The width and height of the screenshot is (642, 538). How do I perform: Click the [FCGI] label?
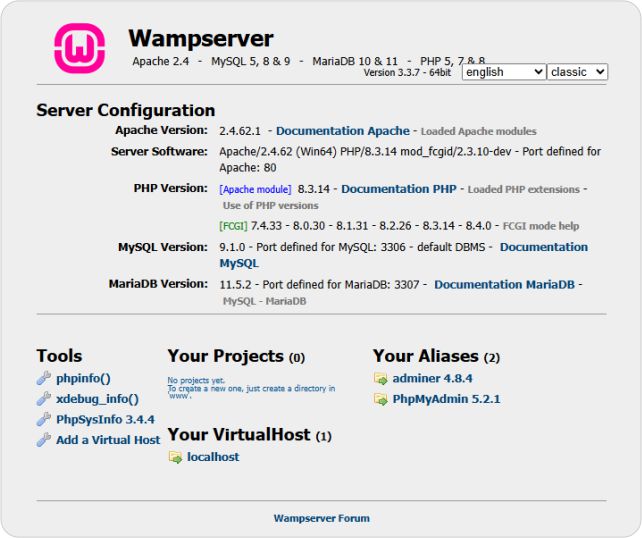click(233, 226)
